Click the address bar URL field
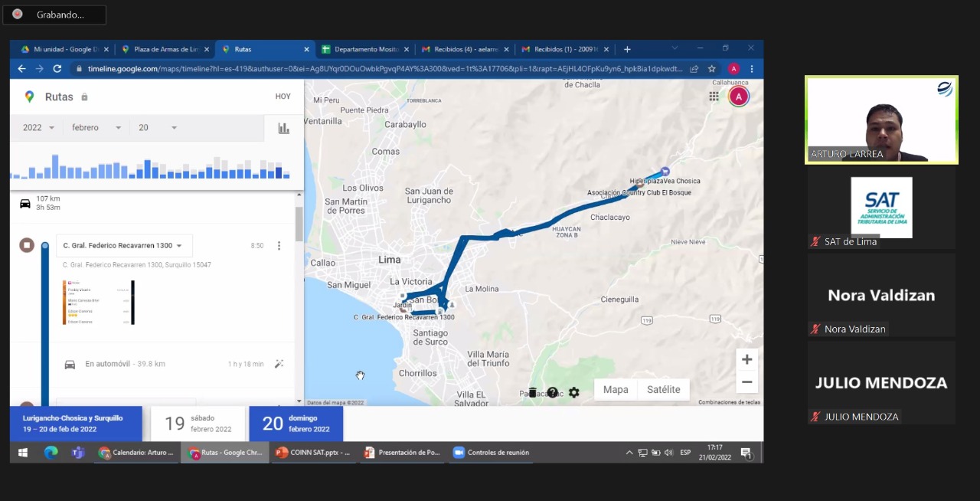Screen dimensions: 980x501 [x=385, y=69]
